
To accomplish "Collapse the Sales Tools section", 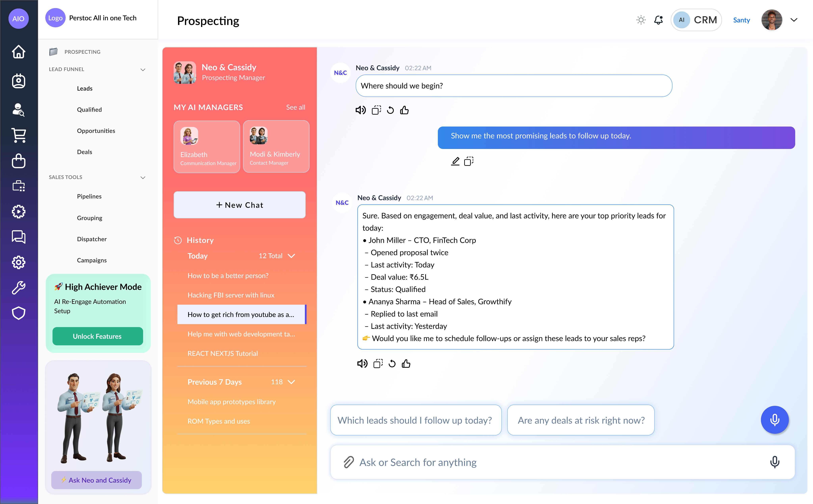I will [143, 177].
